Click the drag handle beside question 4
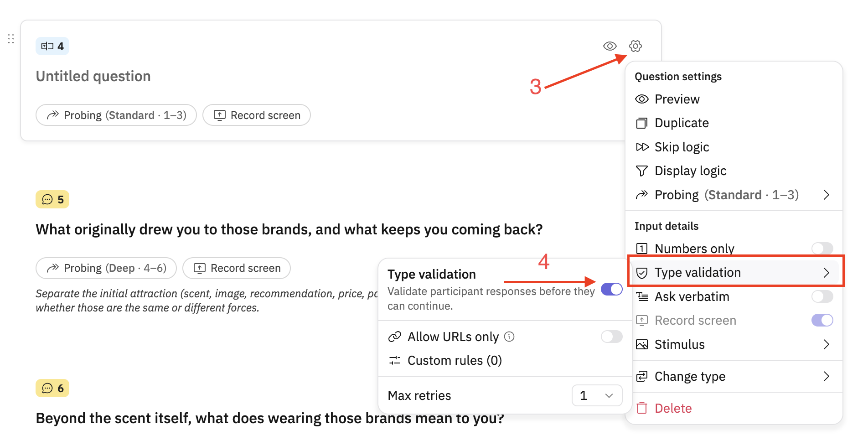The height and width of the screenshot is (446, 868). (x=11, y=39)
